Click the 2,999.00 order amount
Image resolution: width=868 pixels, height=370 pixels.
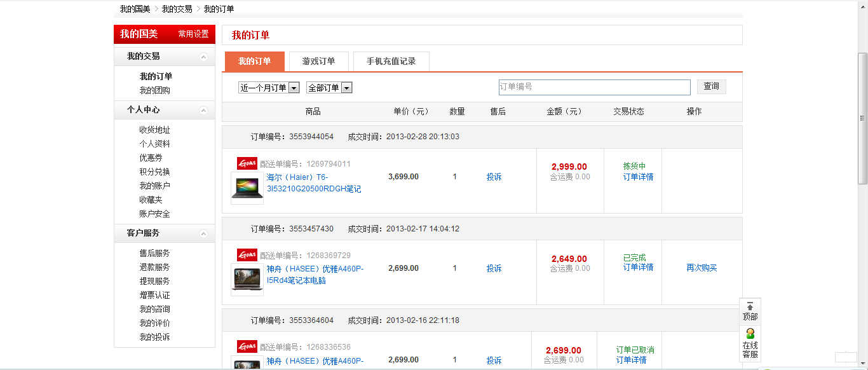tap(569, 167)
